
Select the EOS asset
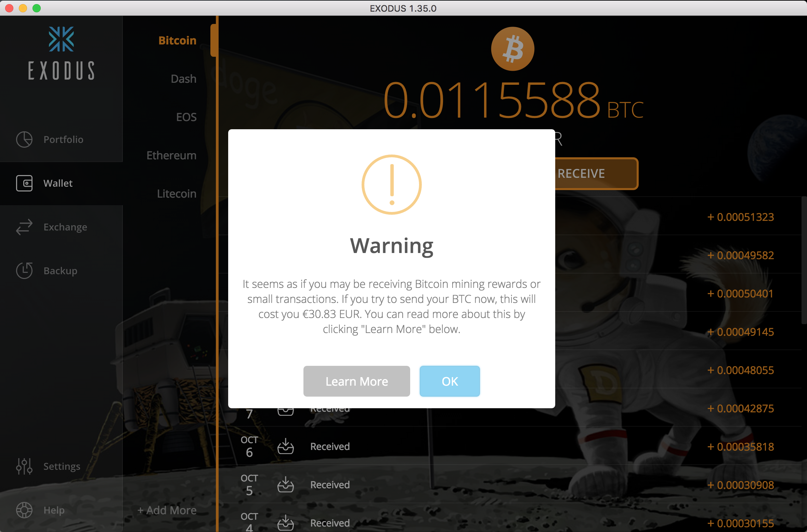coord(186,117)
